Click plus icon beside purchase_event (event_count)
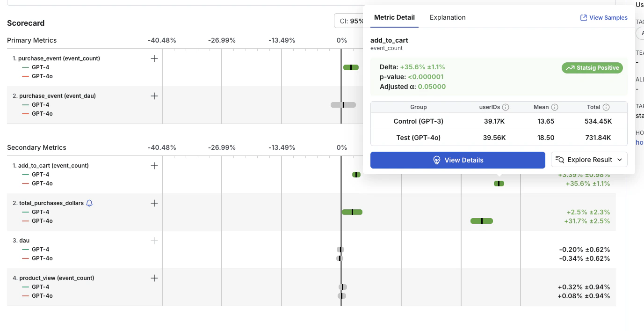Screen dimensions: 644x331 point(154,59)
